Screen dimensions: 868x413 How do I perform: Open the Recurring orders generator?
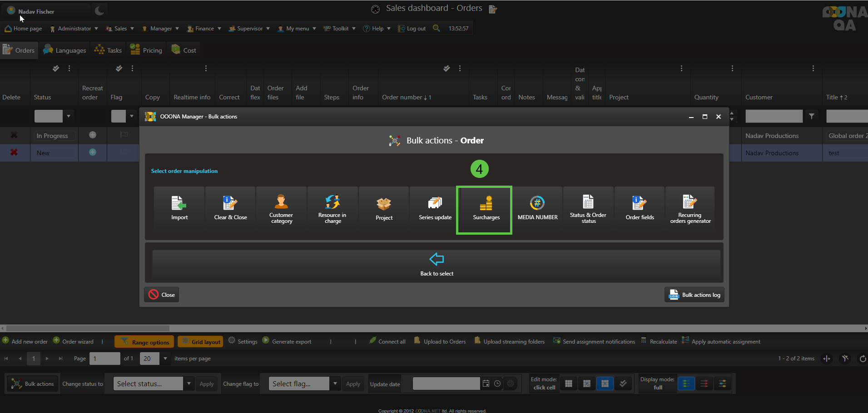pos(690,209)
